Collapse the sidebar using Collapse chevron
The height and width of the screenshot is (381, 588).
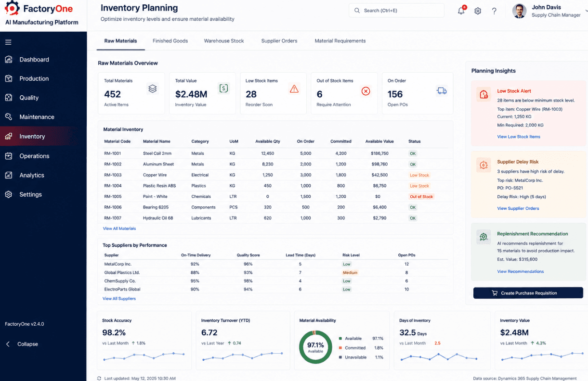point(8,344)
